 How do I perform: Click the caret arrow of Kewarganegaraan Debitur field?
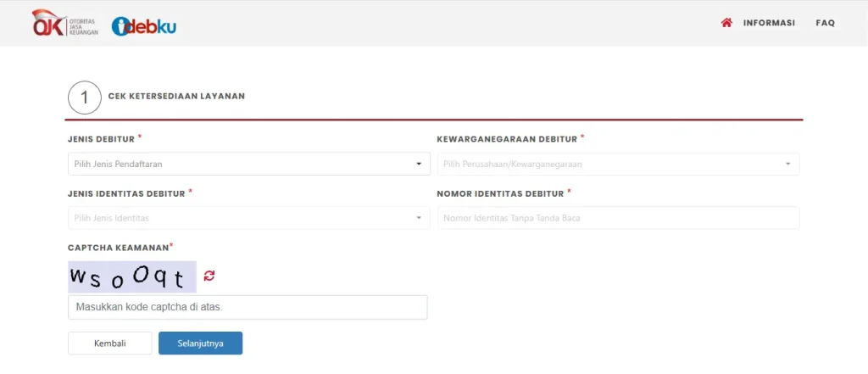click(788, 164)
